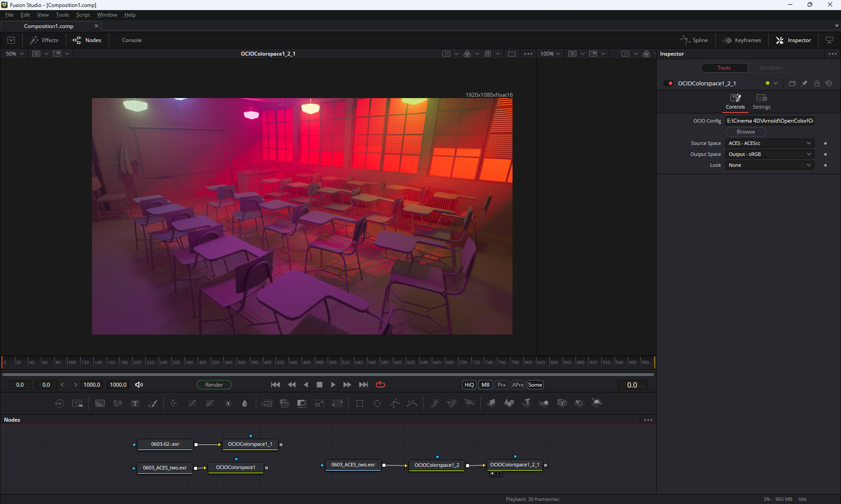Open the Output Space dropdown
841x504 pixels.
pyautogui.click(x=770, y=154)
